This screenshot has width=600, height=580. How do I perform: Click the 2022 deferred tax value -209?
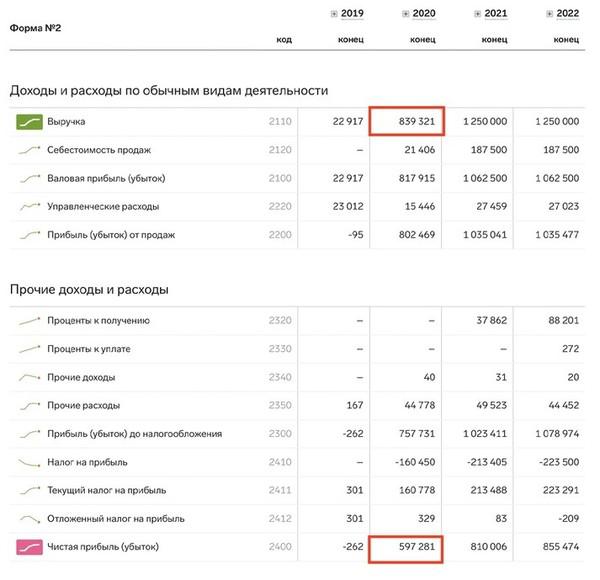pos(568,519)
